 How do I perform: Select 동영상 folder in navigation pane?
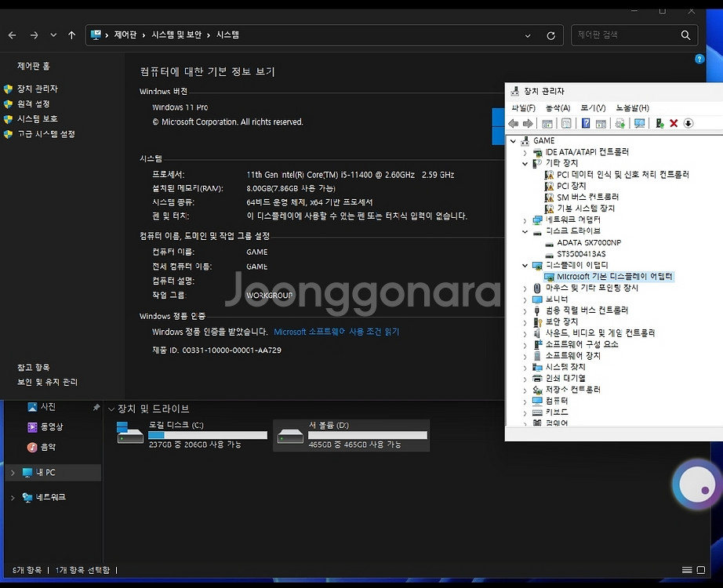(51, 427)
